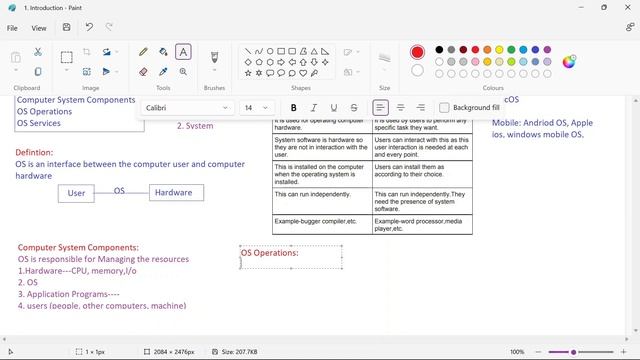Expand the Flip options arrow
The height and width of the screenshot is (360, 640).
117,72
